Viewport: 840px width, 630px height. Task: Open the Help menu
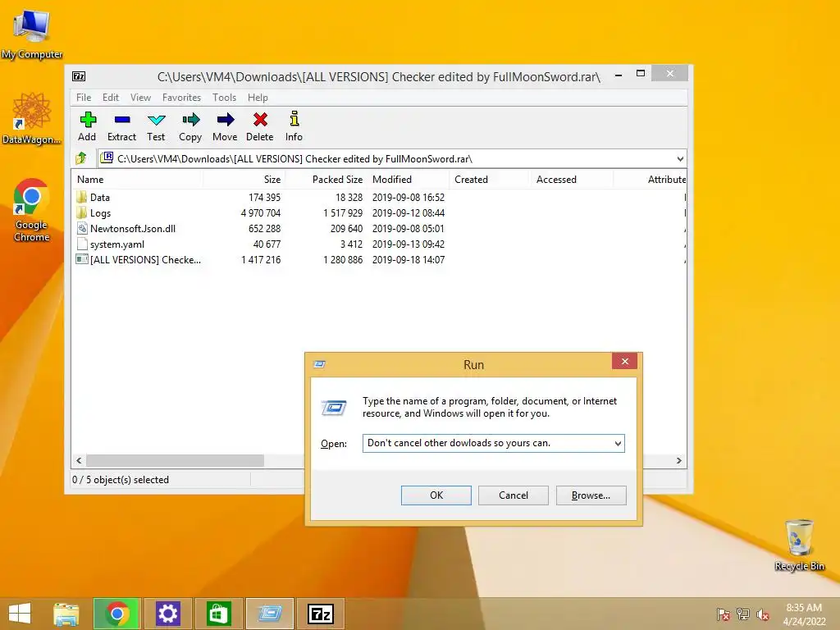tap(258, 98)
